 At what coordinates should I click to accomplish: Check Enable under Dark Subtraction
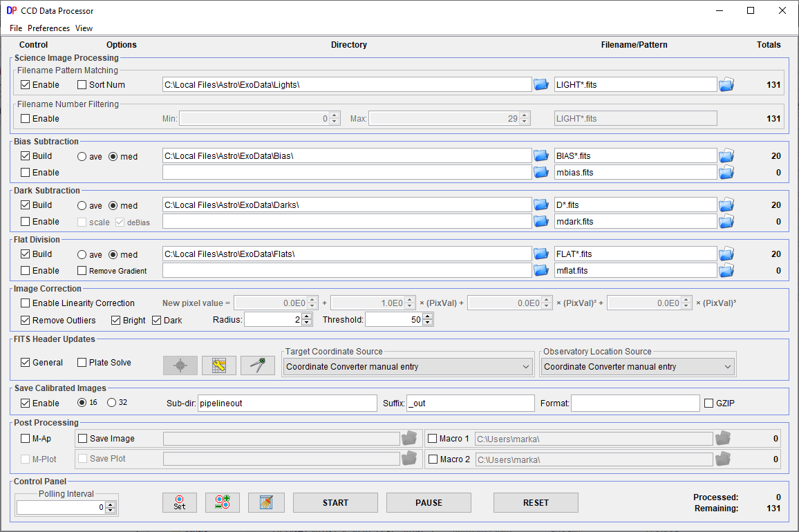25,222
